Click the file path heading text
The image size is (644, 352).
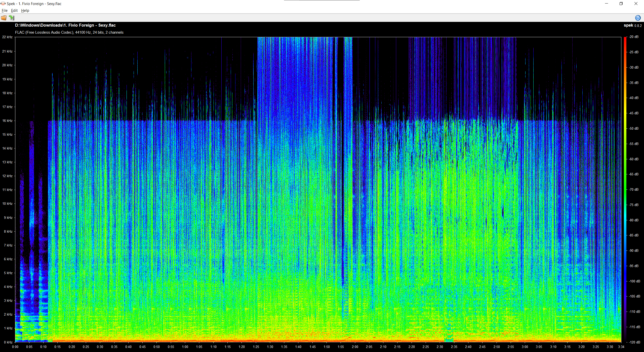click(65, 25)
